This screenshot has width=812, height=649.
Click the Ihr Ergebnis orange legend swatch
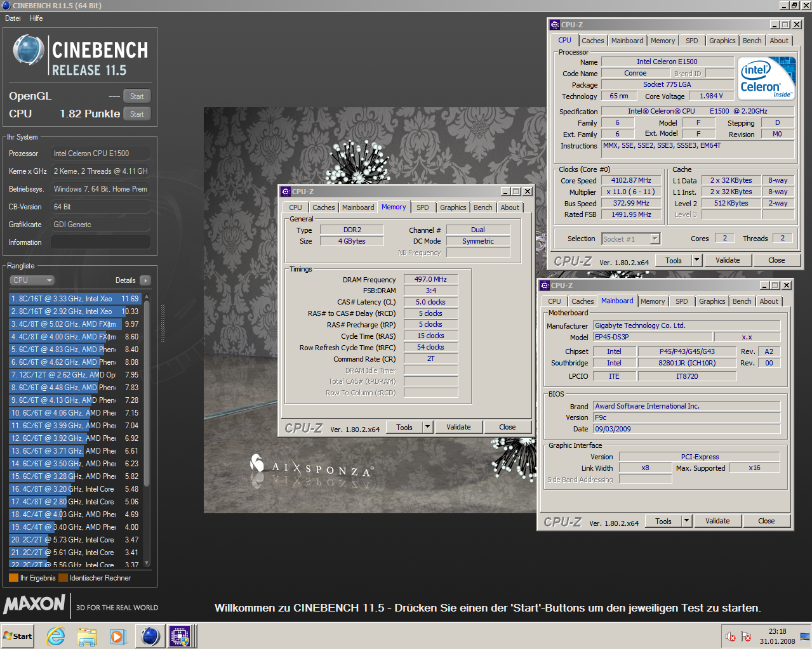tap(13, 578)
